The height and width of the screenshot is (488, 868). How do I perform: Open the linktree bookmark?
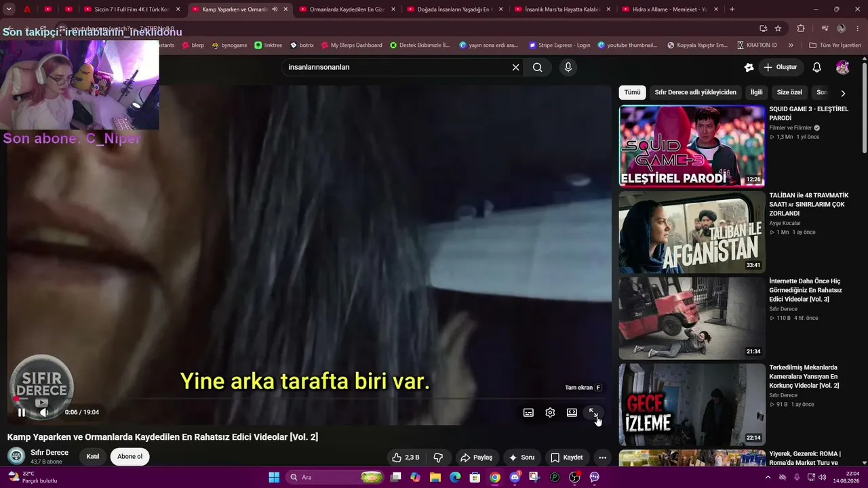[269, 45]
